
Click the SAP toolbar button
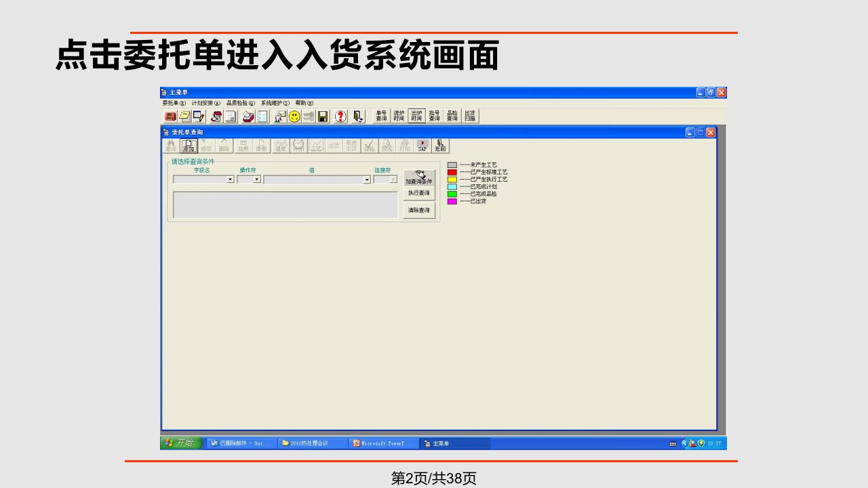point(422,146)
